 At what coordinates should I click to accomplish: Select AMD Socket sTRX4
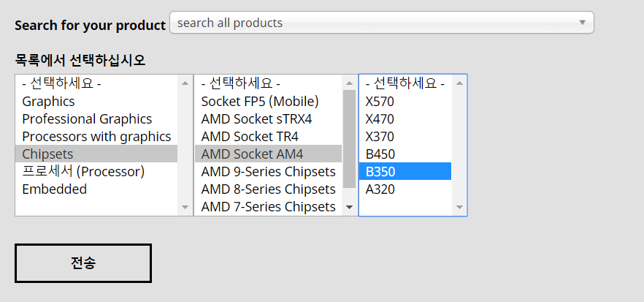[x=268, y=119]
